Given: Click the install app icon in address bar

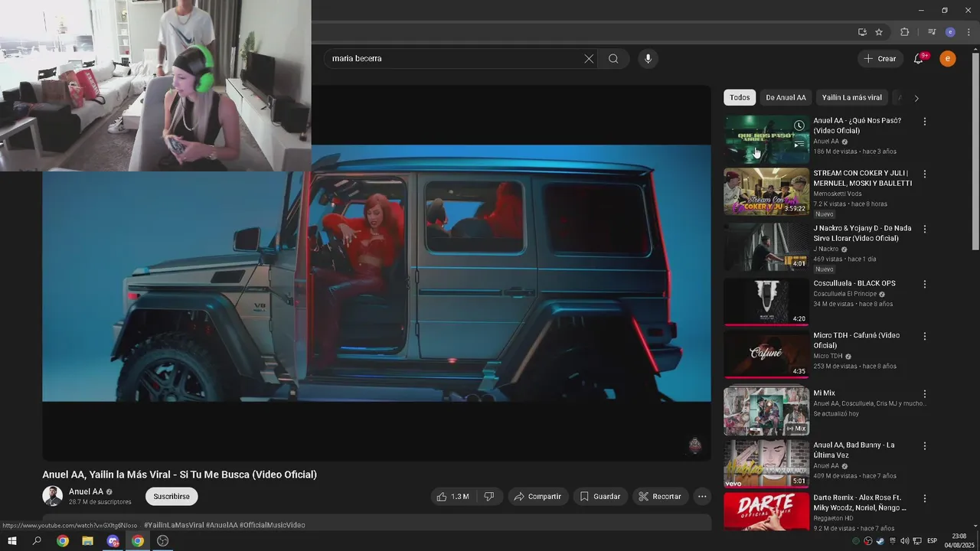Looking at the screenshot, I should click(x=862, y=32).
